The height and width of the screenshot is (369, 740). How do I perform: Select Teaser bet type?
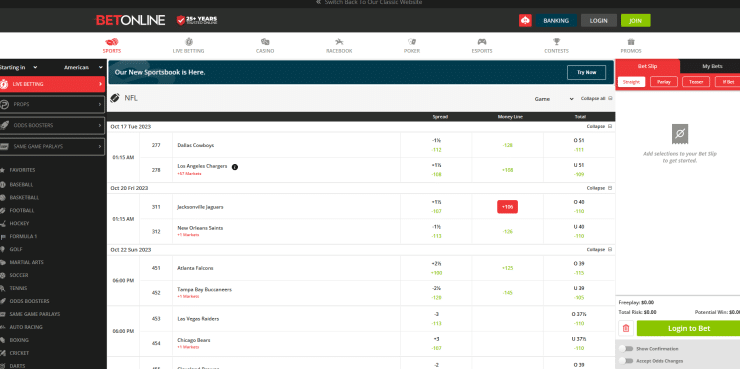point(696,82)
